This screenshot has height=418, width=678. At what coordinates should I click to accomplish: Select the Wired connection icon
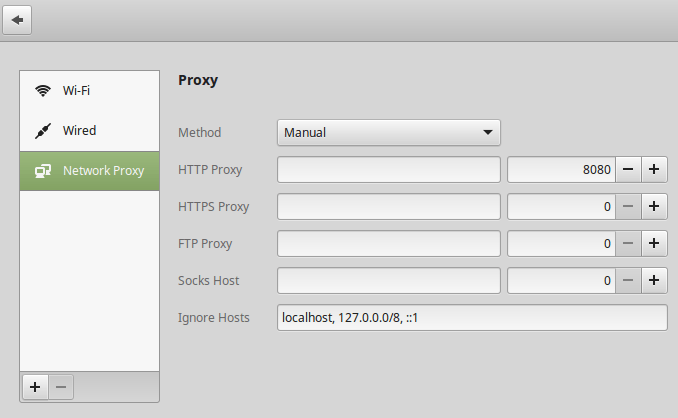pos(43,131)
